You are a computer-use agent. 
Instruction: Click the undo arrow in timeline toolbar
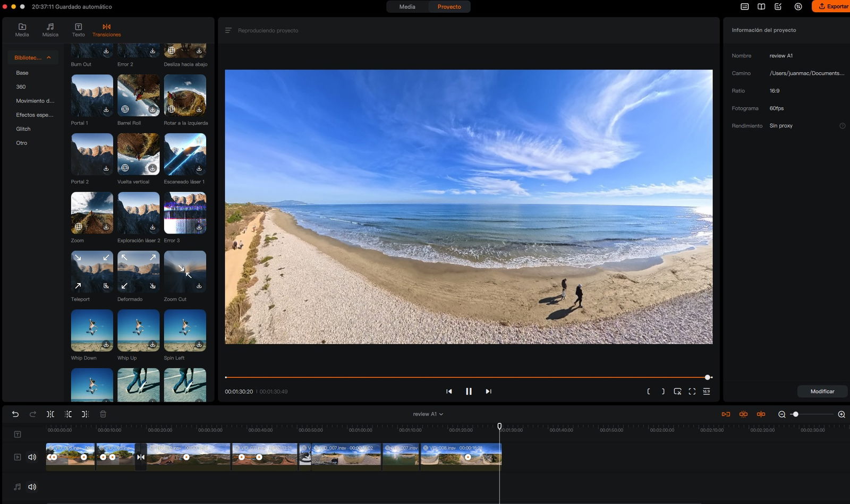click(15, 414)
